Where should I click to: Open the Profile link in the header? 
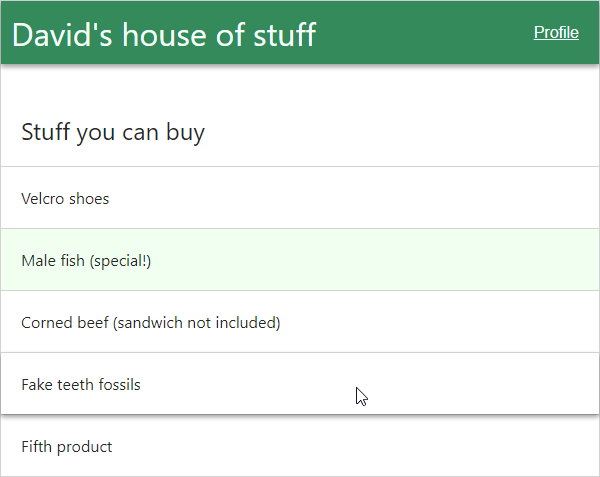point(556,32)
